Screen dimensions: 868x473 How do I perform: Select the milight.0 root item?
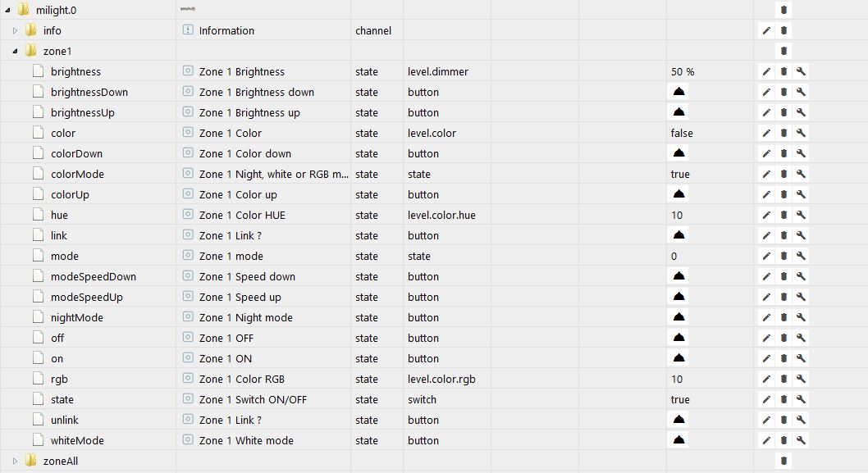pos(56,11)
